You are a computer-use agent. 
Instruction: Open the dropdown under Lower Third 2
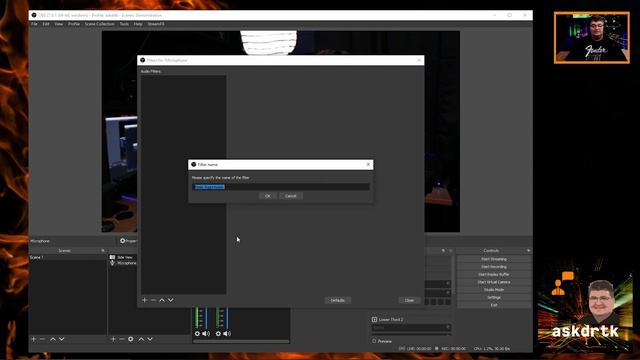click(411, 328)
